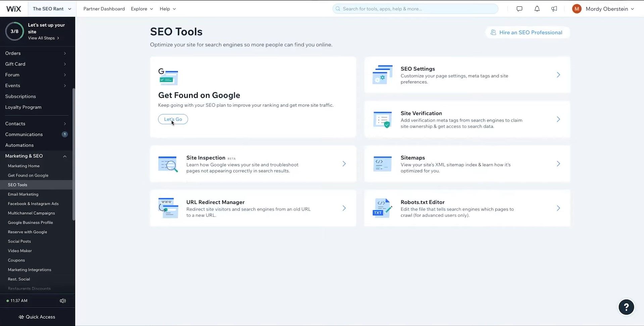
Task: Open the megaphone announcements icon
Action: [554, 9]
